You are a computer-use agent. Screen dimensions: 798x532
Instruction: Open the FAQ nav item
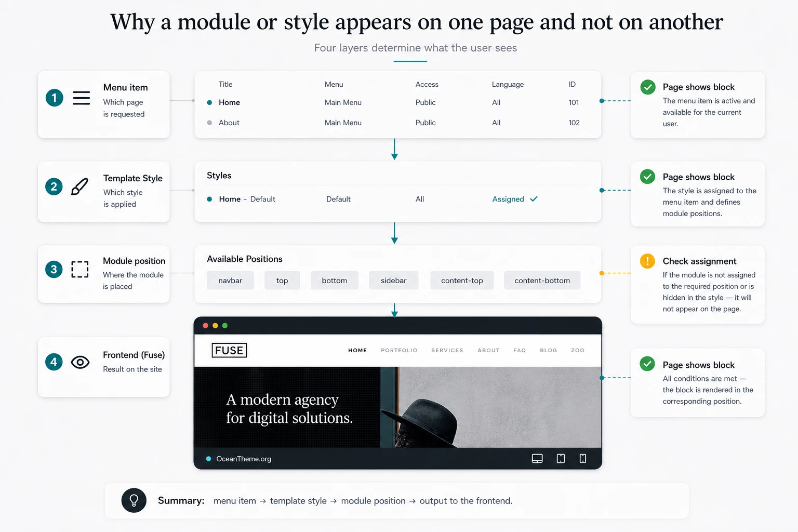[x=520, y=351]
